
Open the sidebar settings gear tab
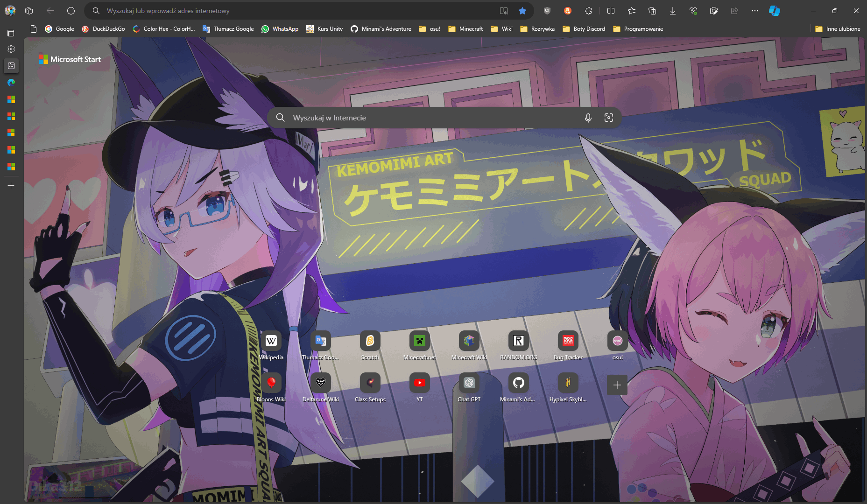[11, 49]
